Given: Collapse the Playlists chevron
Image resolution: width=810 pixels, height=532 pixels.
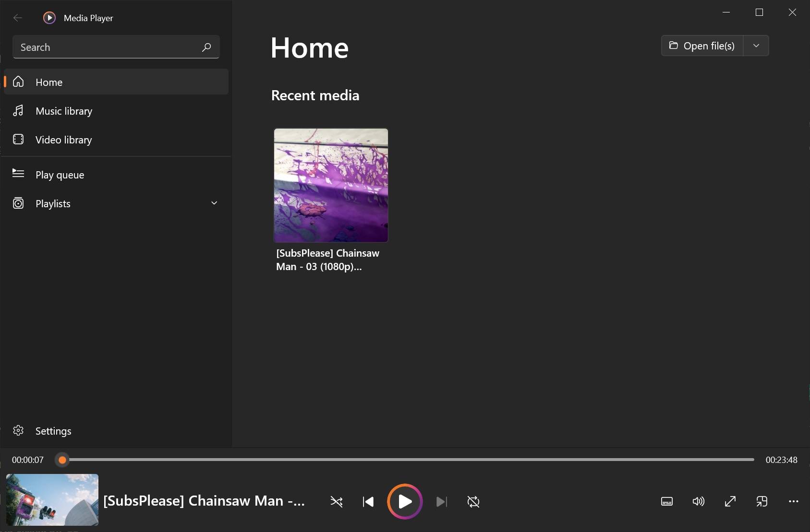Looking at the screenshot, I should 214,203.
